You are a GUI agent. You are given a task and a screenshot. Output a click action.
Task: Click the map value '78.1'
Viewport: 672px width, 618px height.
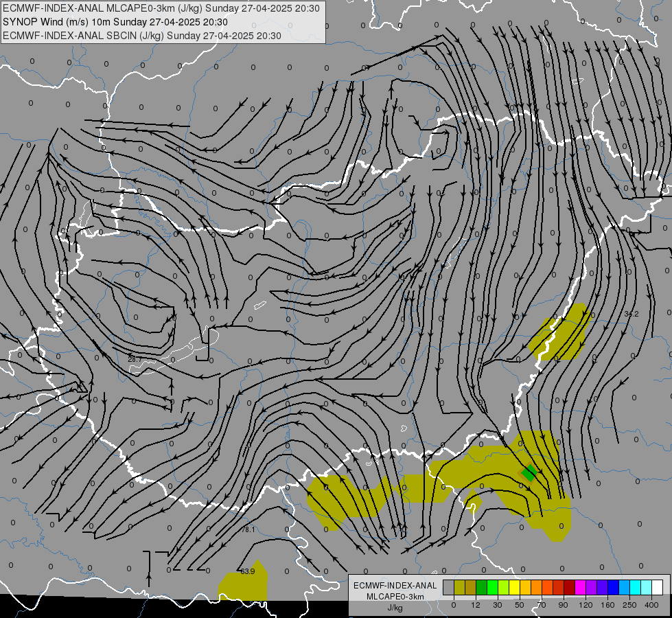coord(248,529)
